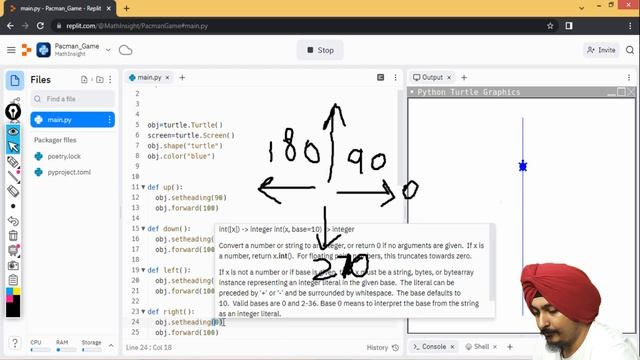640x360 pixels.
Task: Select the eraser annotation tool
Action: point(13,191)
